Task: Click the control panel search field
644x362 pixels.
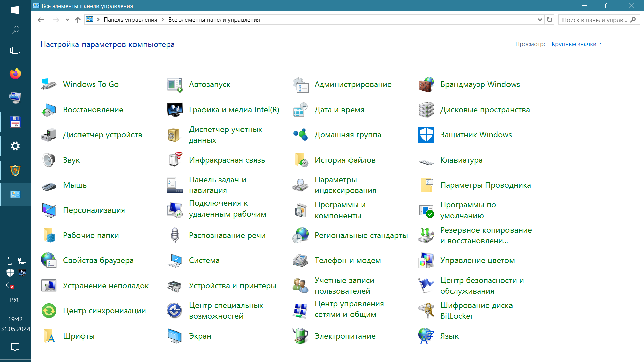Action: (x=594, y=20)
